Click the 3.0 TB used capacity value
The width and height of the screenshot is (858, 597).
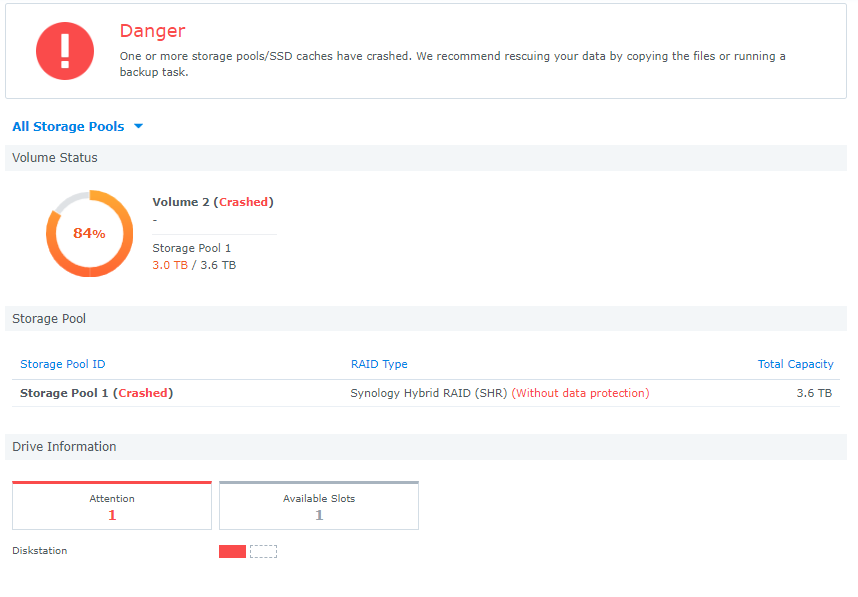pos(170,265)
